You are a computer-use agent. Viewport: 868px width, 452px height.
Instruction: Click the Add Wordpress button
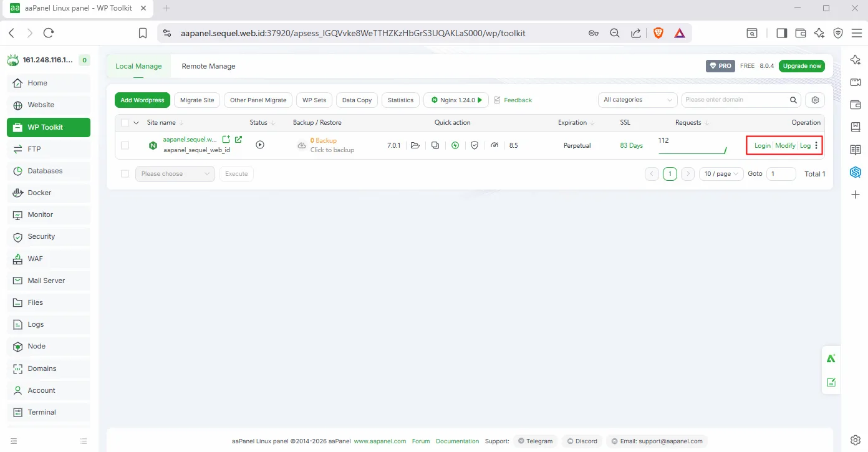tap(142, 100)
